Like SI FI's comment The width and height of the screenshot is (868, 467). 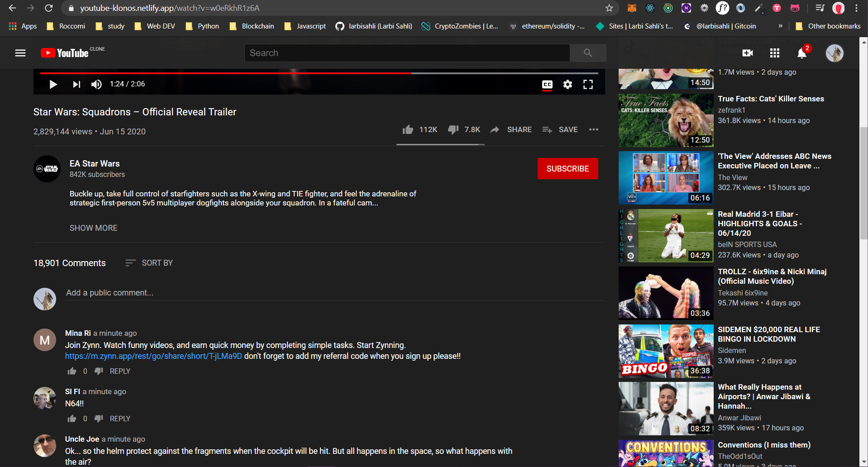point(72,419)
